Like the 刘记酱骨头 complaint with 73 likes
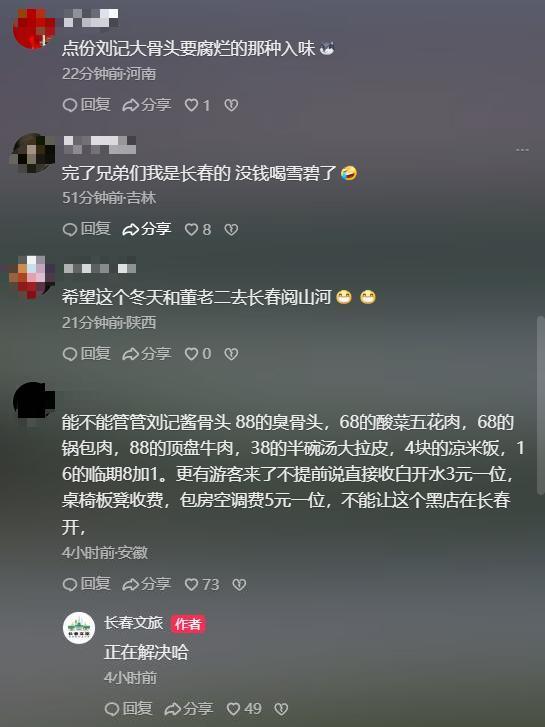This screenshot has height=727, width=545. (202, 584)
